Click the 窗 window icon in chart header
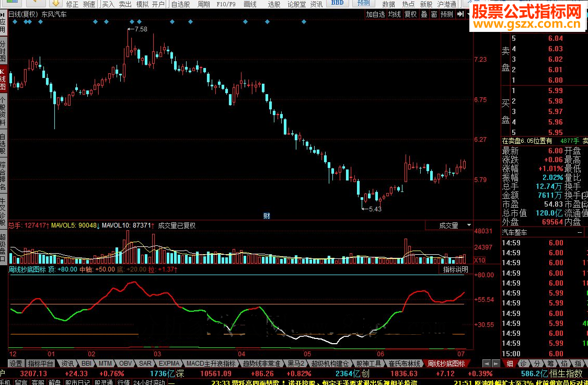 [434, 15]
